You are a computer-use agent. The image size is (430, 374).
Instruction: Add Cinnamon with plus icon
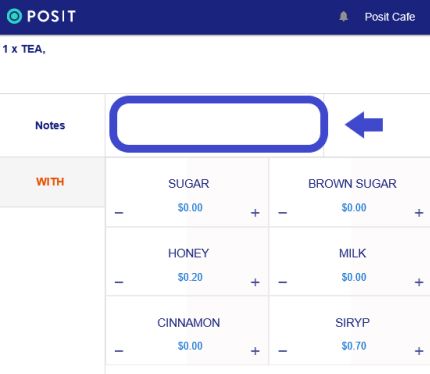255,351
